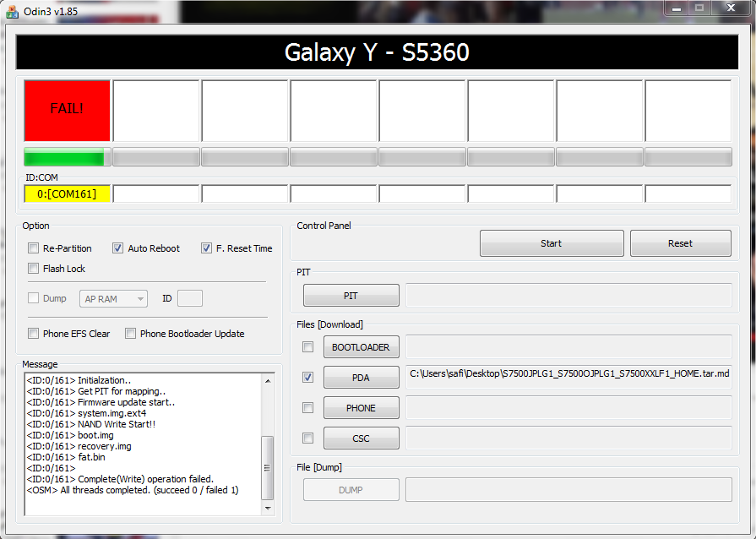Screen dimensions: 756x539
Task: Click the PHONE file button
Action: [362, 408]
